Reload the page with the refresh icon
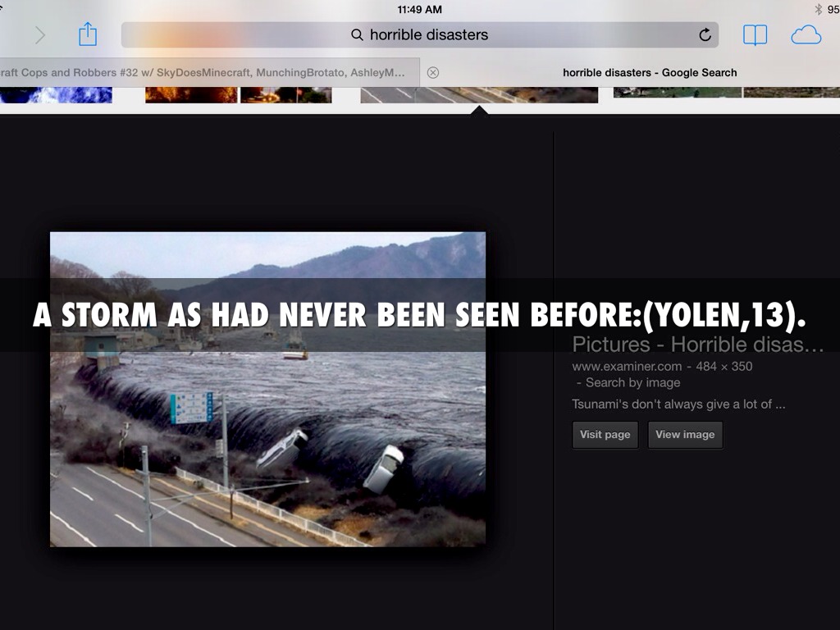Image resolution: width=840 pixels, height=630 pixels. coord(705,34)
